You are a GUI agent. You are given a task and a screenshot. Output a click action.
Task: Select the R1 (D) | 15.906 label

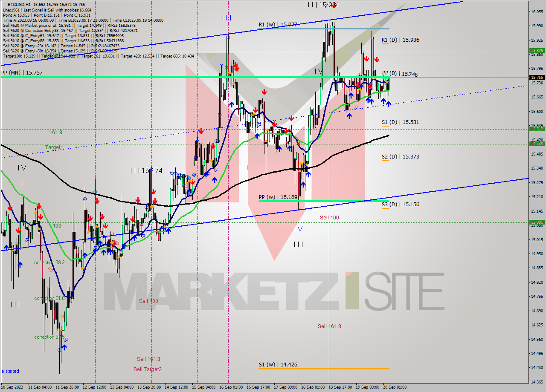pos(400,40)
